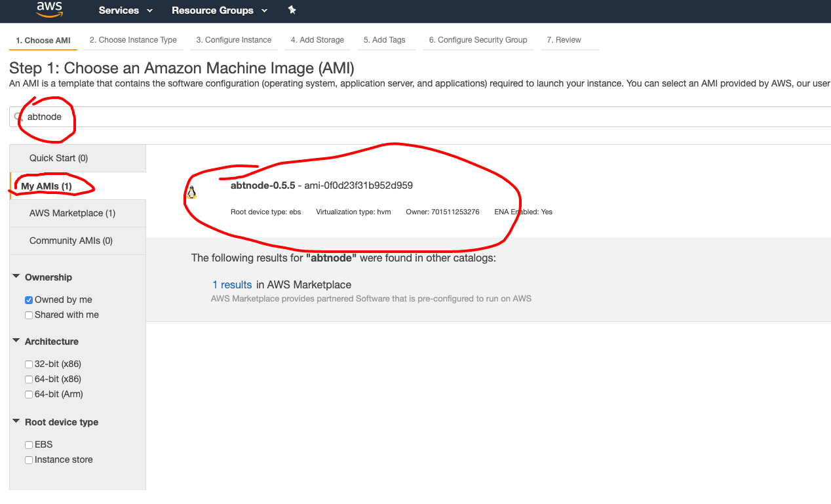
Task: Check the 64-bit (Arm) architecture filter
Action: [29, 395]
